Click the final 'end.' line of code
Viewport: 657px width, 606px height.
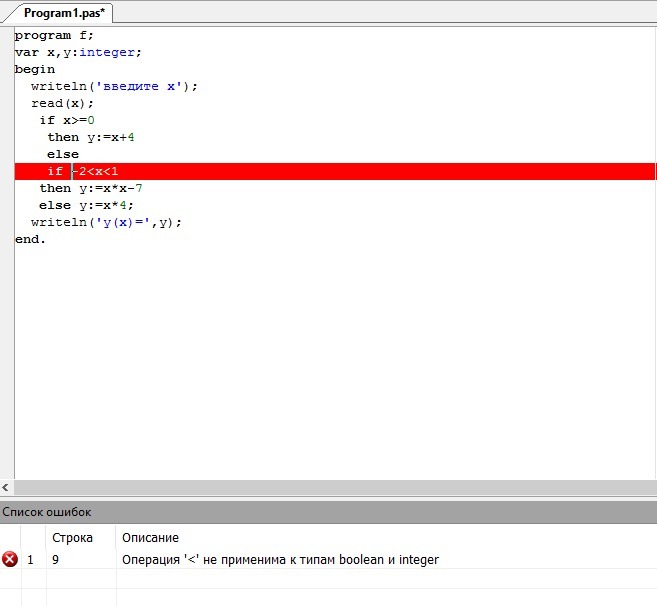(x=31, y=240)
